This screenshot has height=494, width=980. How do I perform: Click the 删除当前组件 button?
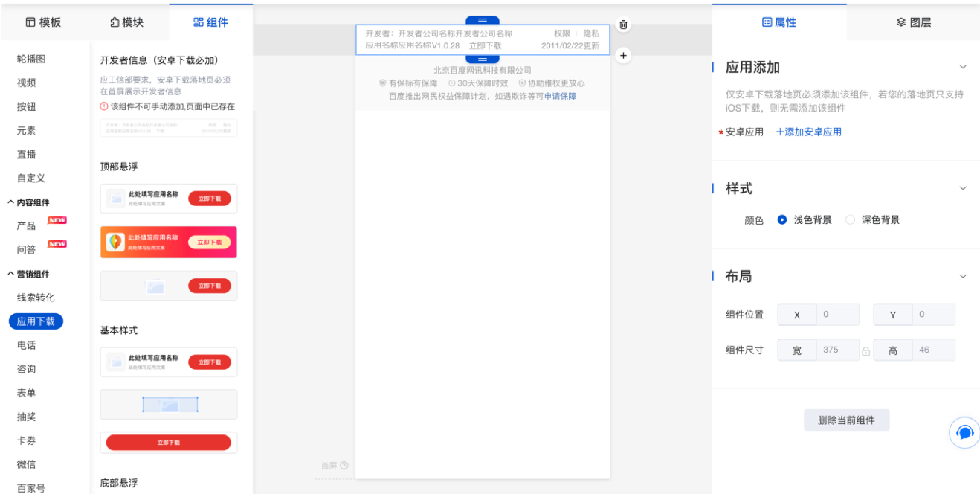point(846,420)
